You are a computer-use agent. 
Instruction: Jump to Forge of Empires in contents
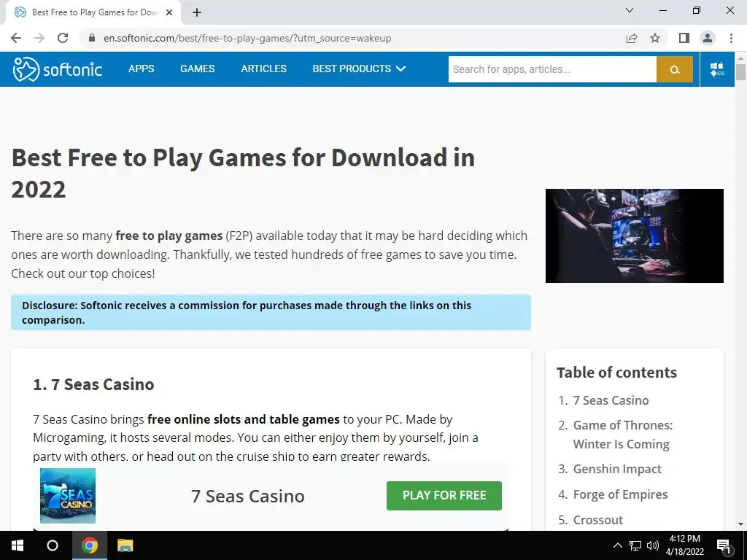[x=620, y=494]
